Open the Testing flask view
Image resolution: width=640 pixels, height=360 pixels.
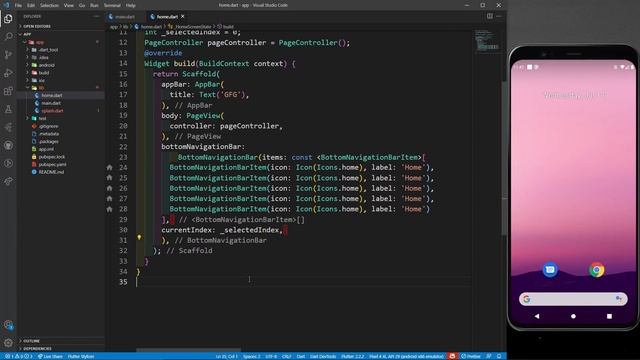click(8, 109)
